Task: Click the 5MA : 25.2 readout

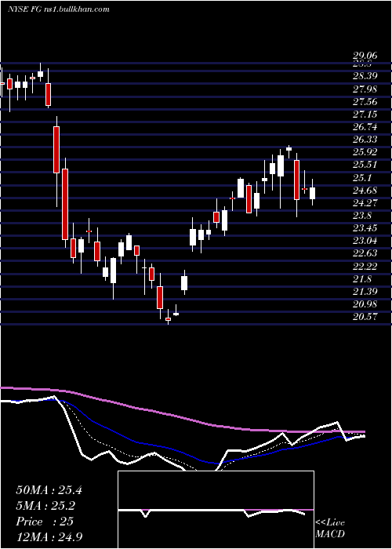Action: [x=45, y=506]
